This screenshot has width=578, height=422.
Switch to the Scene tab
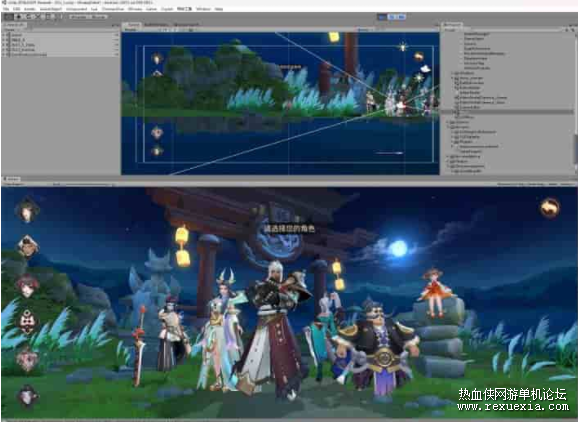(133, 25)
